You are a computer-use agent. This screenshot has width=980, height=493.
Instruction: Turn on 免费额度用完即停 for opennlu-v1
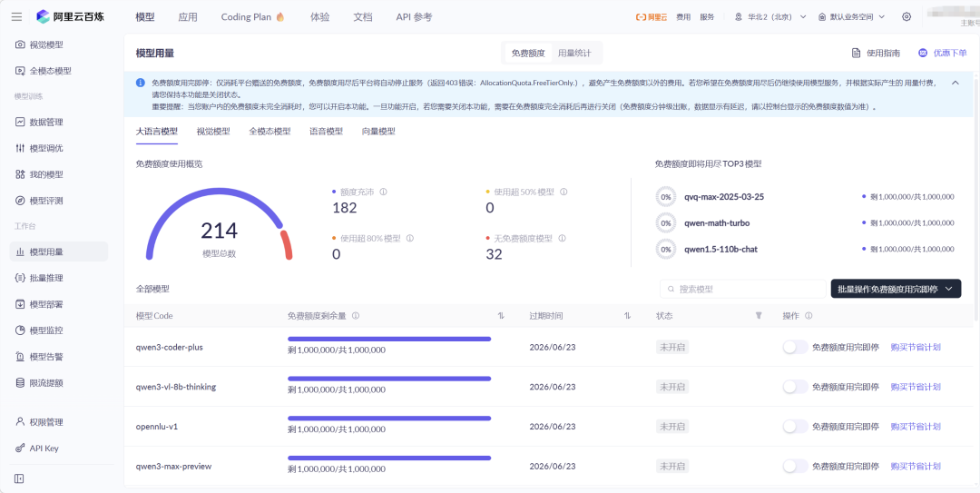coord(794,427)
